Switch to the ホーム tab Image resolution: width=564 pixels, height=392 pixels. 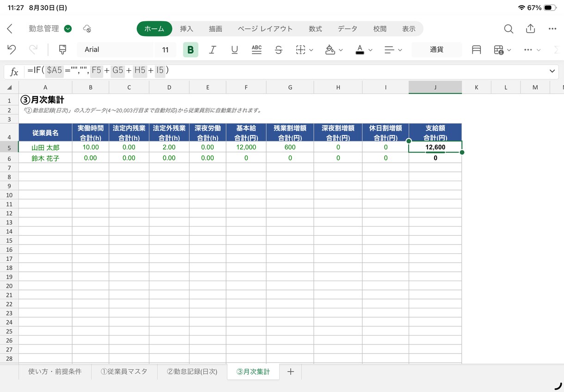point(154,29)
